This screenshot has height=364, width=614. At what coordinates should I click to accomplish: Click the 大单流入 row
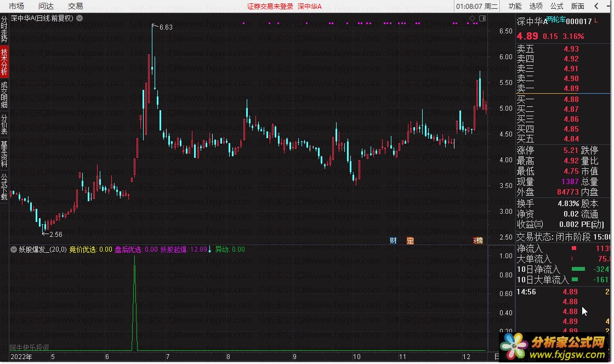(x=563, y=259)
